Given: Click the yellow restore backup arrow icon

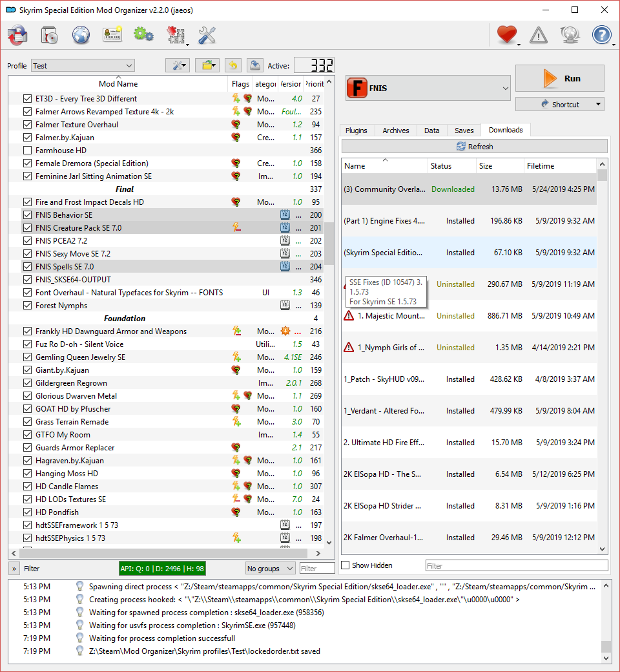Looking at the screenshot, I should point(232,65).
